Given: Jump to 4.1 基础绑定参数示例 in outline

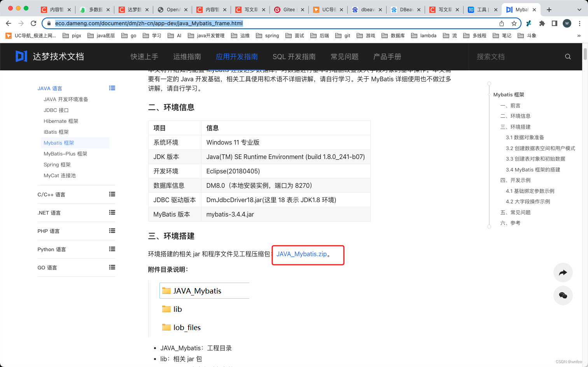Looking at the screenshot, I should 530,191.
